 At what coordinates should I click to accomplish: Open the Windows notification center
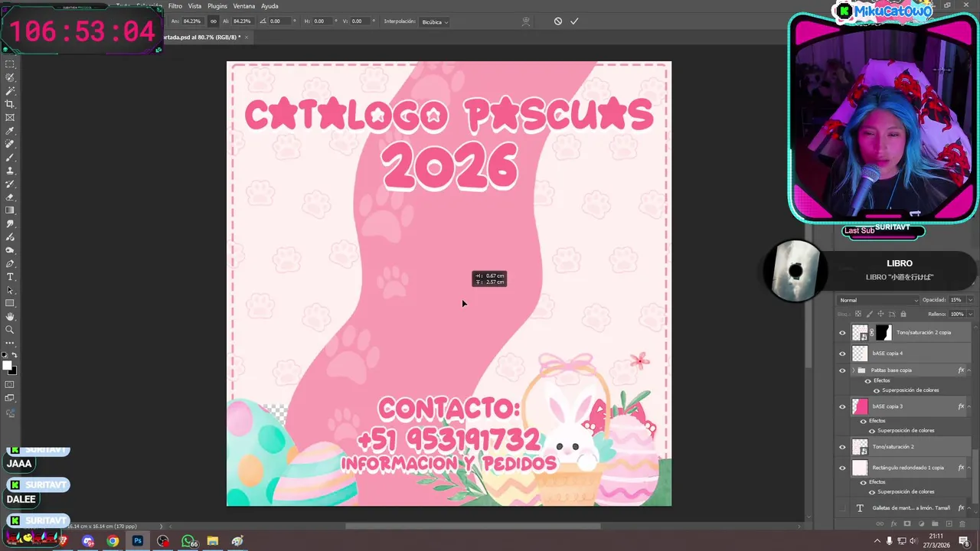pyautogui.click(x=964, y=541)
